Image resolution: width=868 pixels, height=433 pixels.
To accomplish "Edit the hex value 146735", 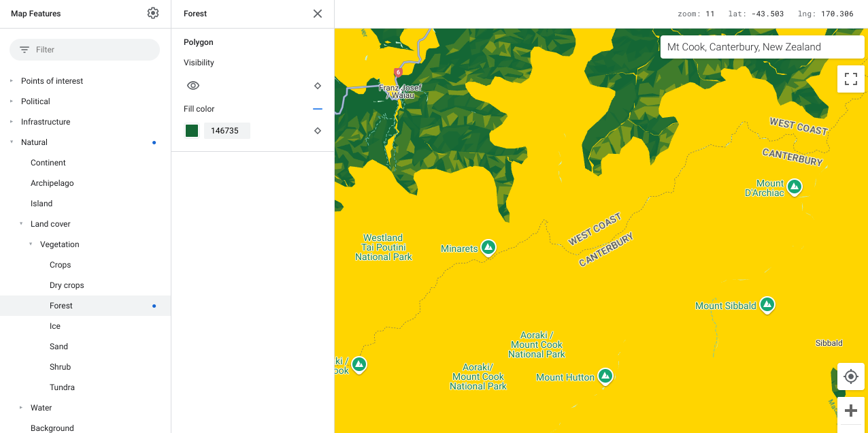I will point(227,131).
